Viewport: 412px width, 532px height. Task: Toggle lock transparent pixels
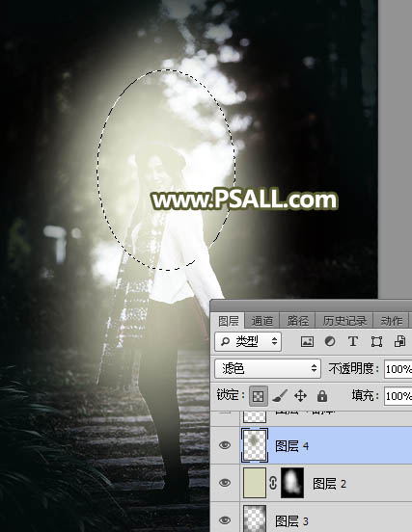coord(259,395)
